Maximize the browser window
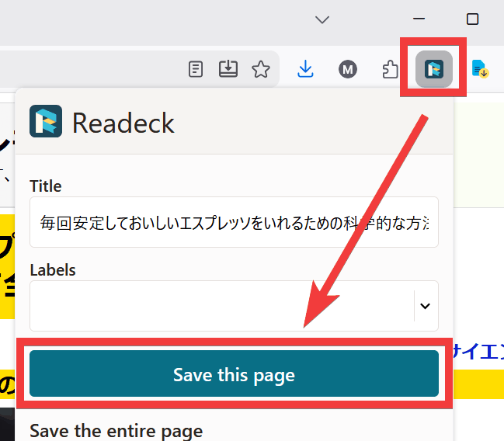Viewport: 504px width, 441px height. 472,19
